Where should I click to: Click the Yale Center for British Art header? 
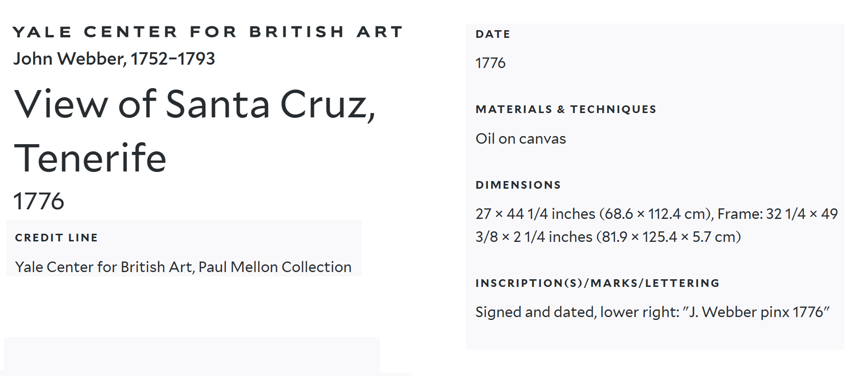tap(207, 32)
